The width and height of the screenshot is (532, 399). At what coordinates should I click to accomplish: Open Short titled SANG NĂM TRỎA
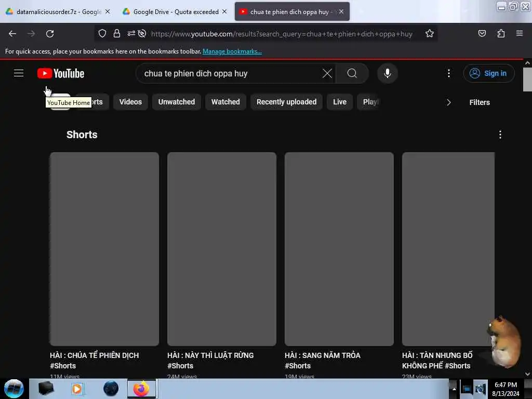322,361
